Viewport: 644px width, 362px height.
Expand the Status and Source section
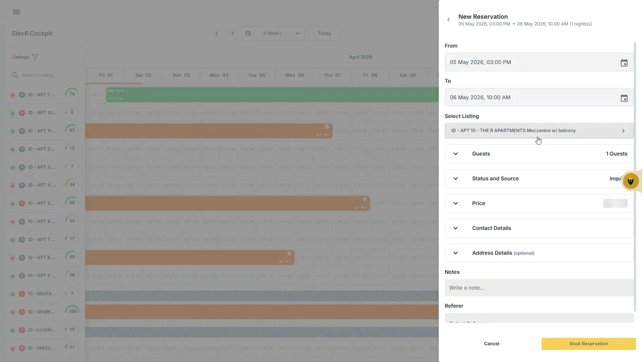tap(539, 179)
